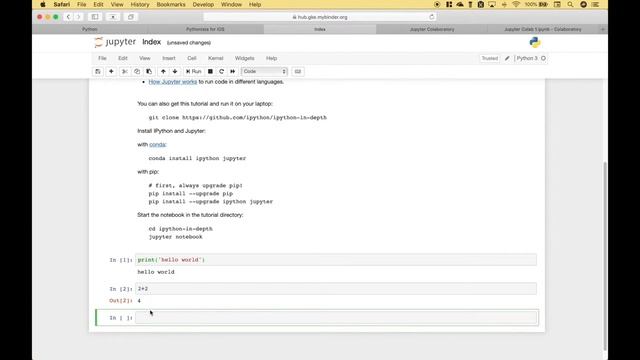Image resolution: width=640 pixels, height=360 pixels.
Task: Open the cell type Code dropdown
Action: [264, 71]
